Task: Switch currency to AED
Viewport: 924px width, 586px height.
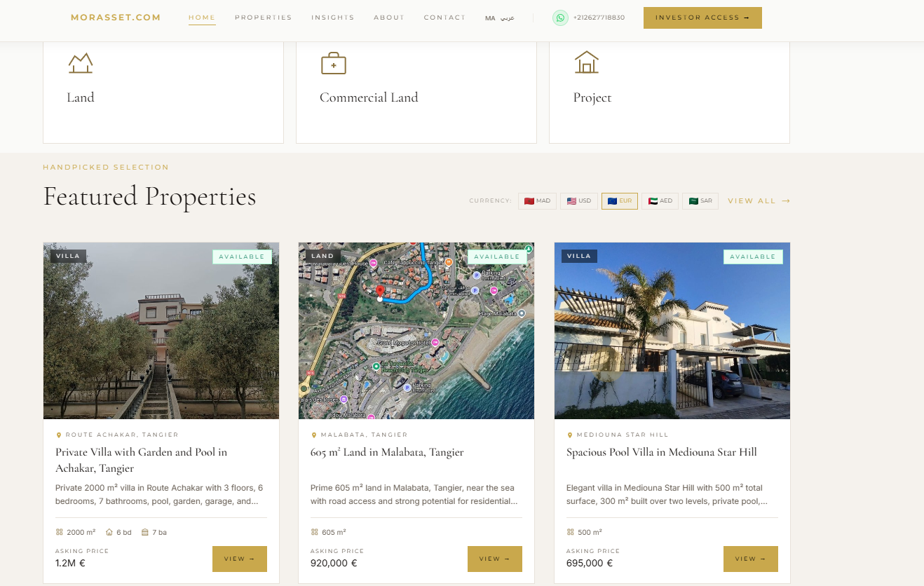Action: click(660, 201)
